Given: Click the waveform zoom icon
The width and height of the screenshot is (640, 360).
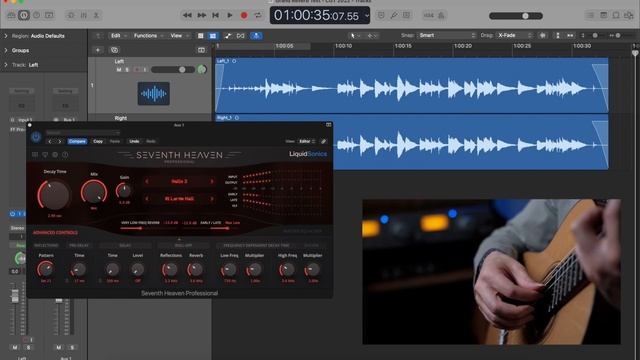Looking at the screenshot, I should pyautogui.click(x=542, y=36).
